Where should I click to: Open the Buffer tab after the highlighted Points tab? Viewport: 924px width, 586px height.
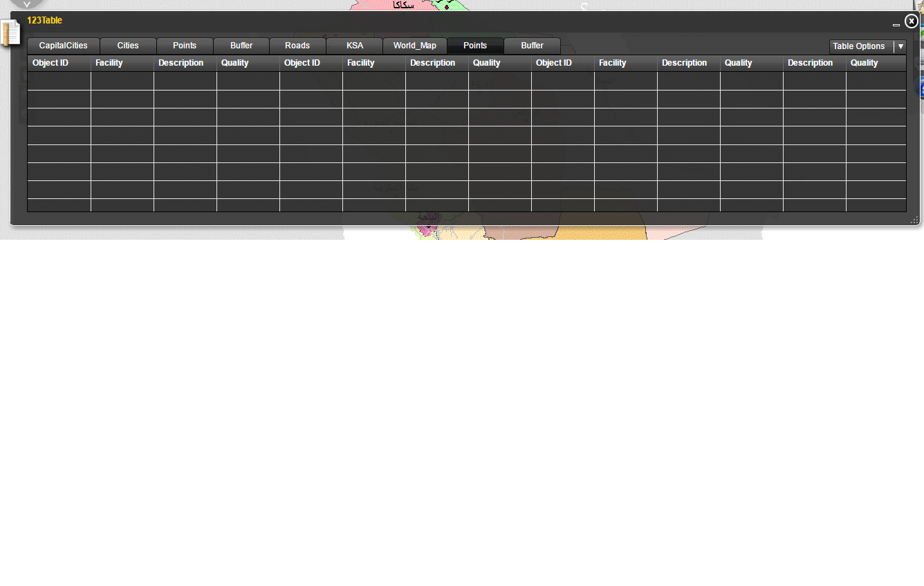tap(532, 46)
